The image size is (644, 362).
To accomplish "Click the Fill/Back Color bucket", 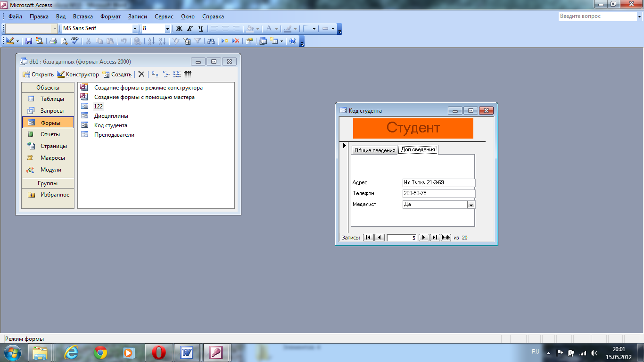I will [250, 29].
